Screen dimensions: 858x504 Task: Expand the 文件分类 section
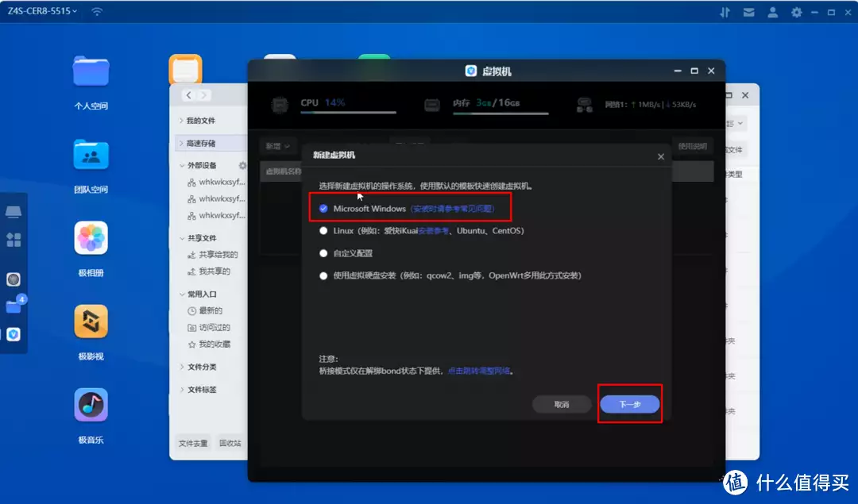click(182, 367)
